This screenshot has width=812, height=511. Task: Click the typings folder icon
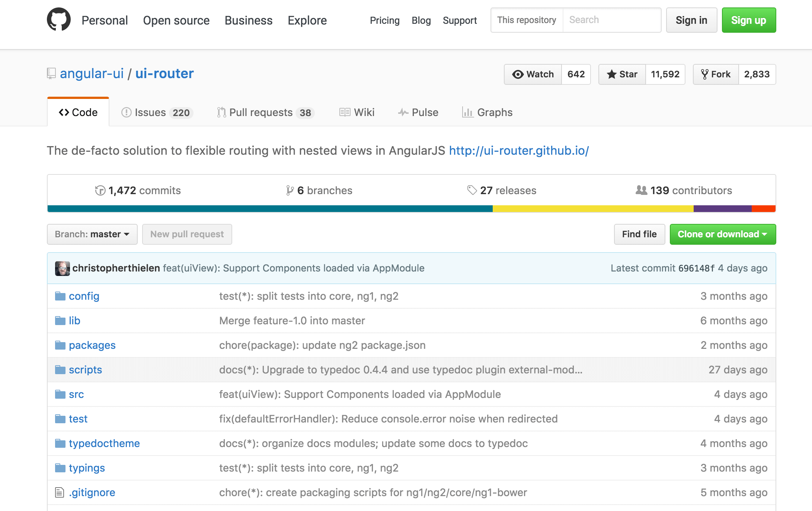[x=60, y=468]
